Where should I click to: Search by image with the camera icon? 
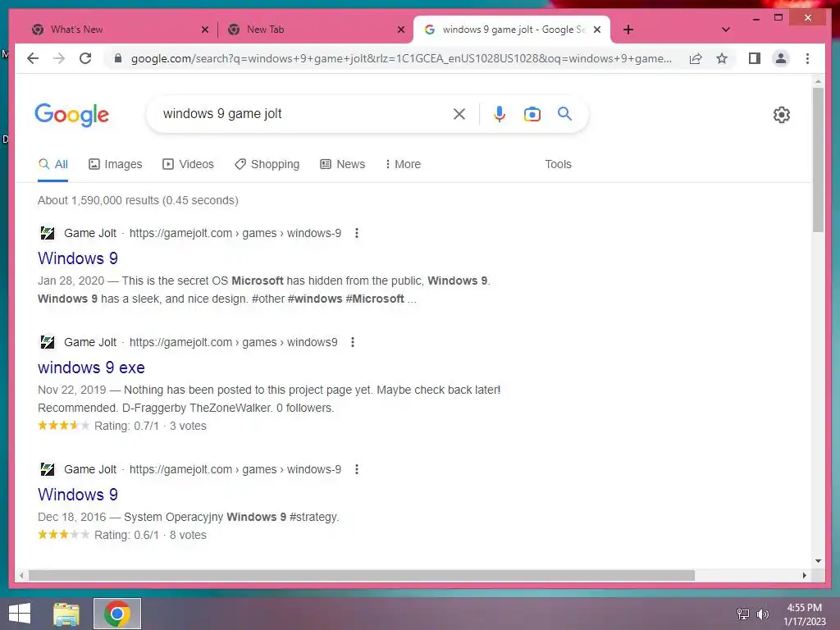pyautogui.click(x=532, y=114)
